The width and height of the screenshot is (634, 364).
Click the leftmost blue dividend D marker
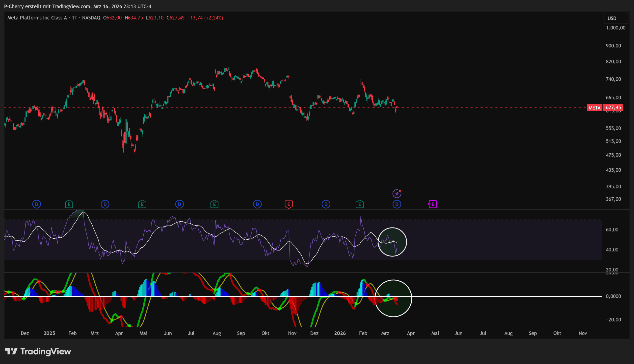(37, 204)
